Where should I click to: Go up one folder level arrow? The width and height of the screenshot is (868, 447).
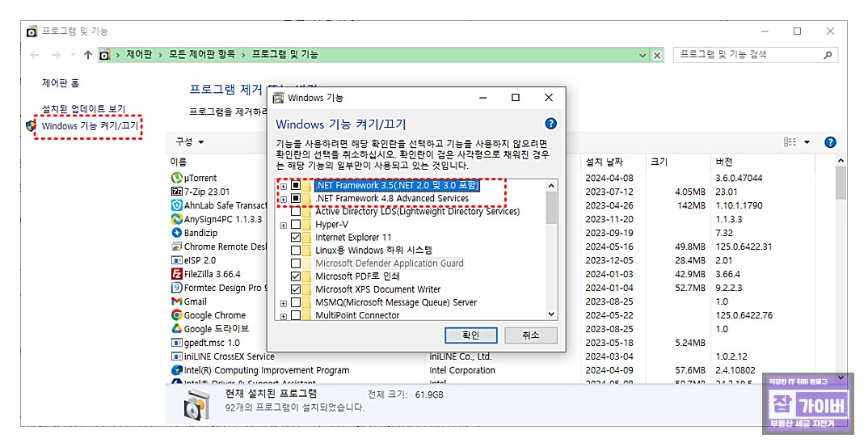[x=88, y=55]
